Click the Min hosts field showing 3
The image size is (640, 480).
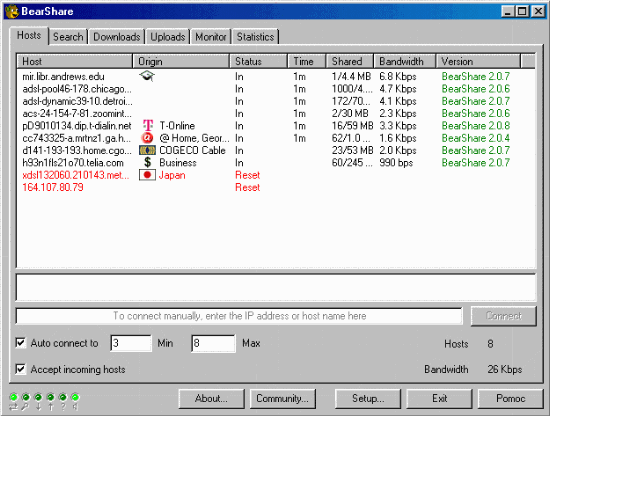pos(131,343)
